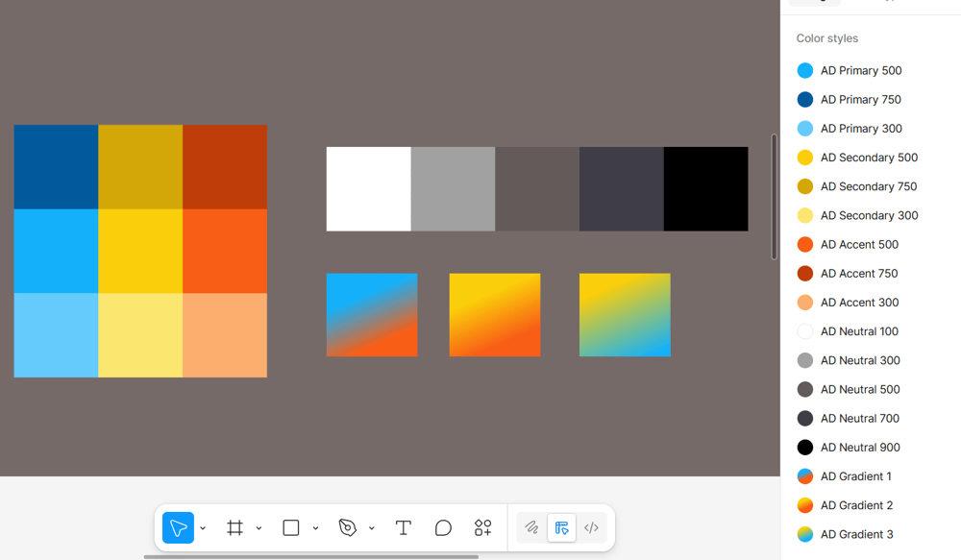The width and height of the screenshot is (961, 560).
Task: Open Frame tool options dropdown
Action: pos(259,528)
